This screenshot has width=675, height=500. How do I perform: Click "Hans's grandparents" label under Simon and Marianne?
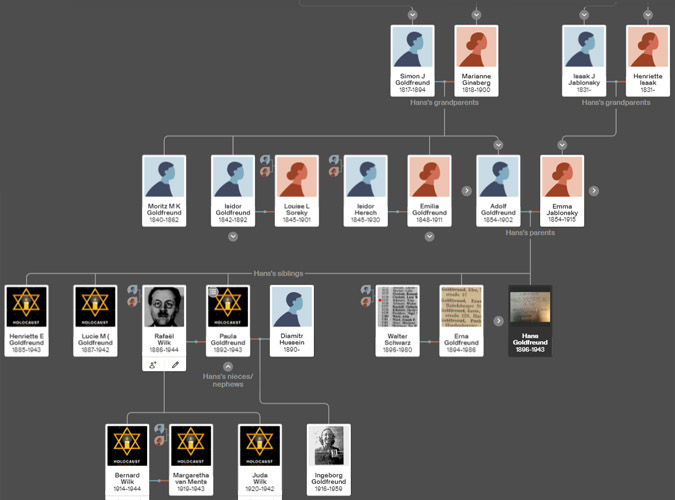pyautogui.click(x=444, y=102)
